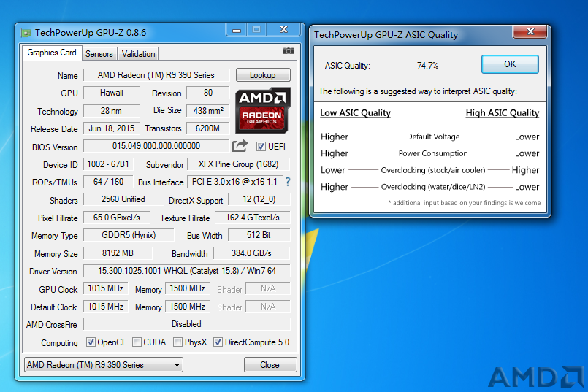This screenshot has height=392, width=588.
Task: Minimize the GPU-Z main window
Action: tap(236, 30)
